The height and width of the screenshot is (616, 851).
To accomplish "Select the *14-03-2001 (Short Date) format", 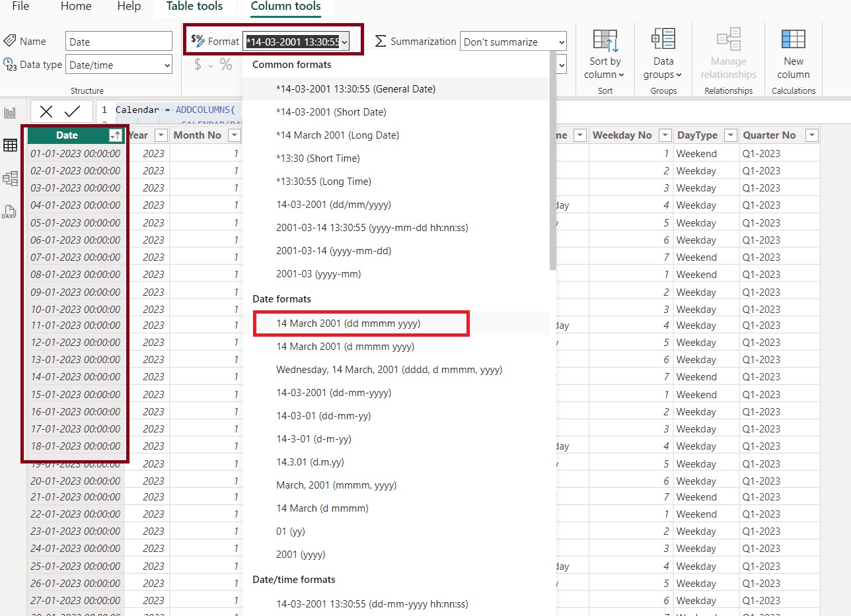I will coord(331,112).
